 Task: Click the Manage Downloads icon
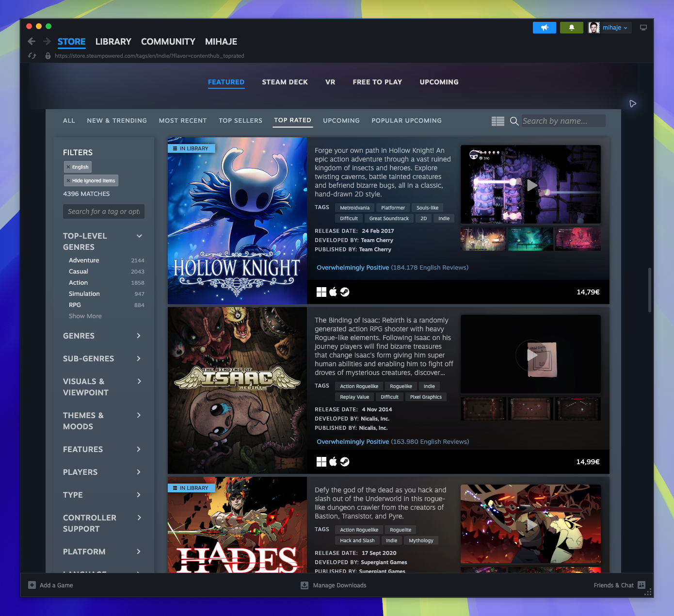(305, 585)
